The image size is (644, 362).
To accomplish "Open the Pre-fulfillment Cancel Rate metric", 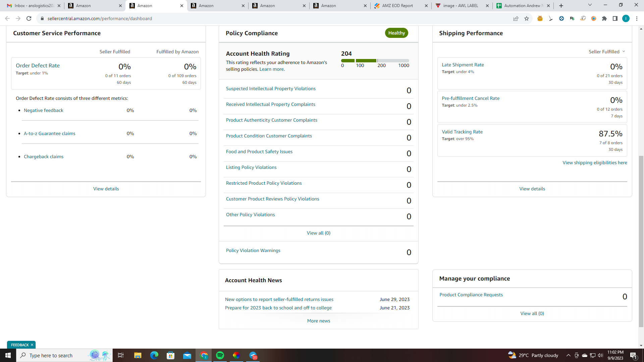I will [x=471, y=98].
